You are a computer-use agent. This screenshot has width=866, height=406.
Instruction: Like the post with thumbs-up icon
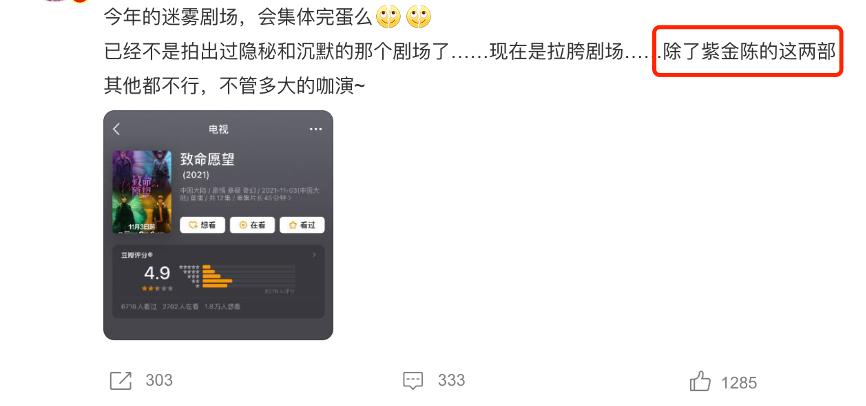pos(700,381)
